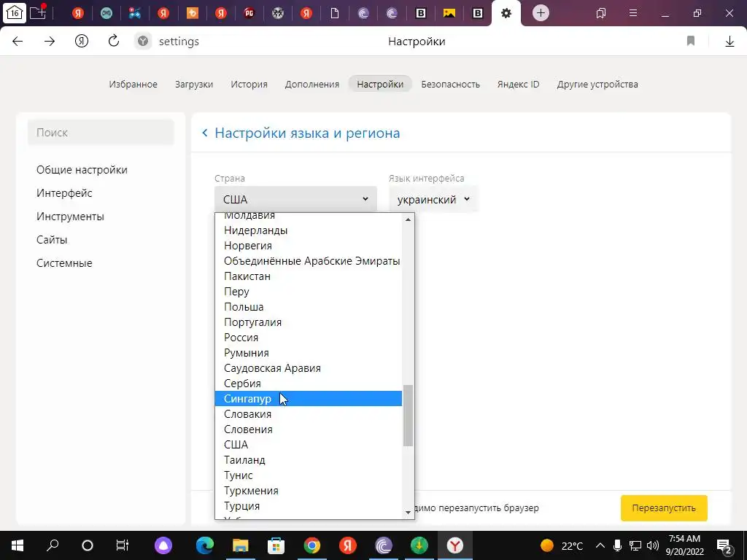Go to Сайты in sidebar
Image resolution: width=747 pixels, height=560 pixels.
coord(52,240)
